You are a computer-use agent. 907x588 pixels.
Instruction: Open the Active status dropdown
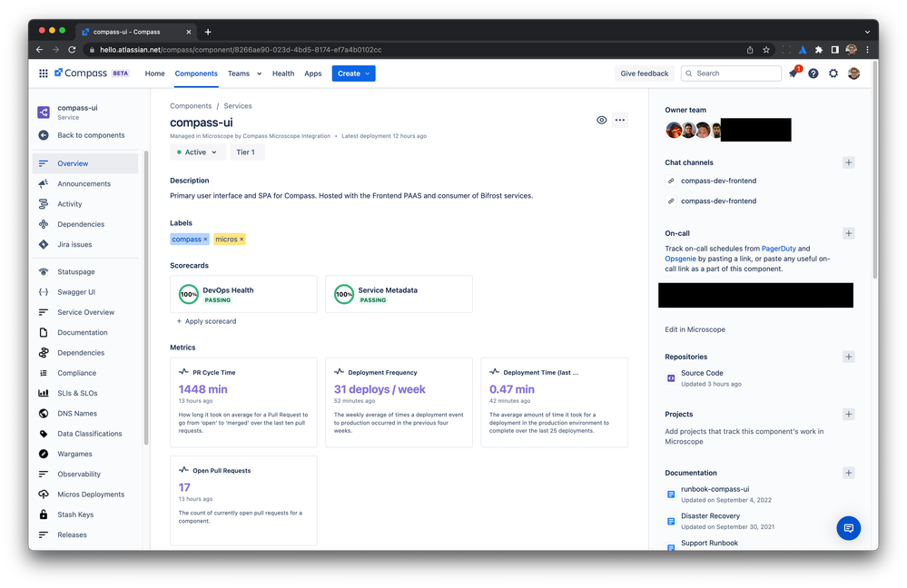click(197, 152)
